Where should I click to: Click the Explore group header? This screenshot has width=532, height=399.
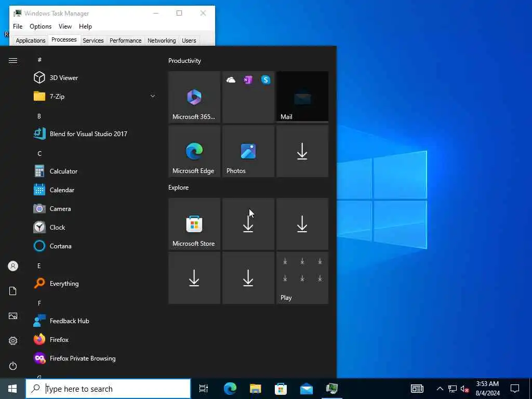click(179, 187)
